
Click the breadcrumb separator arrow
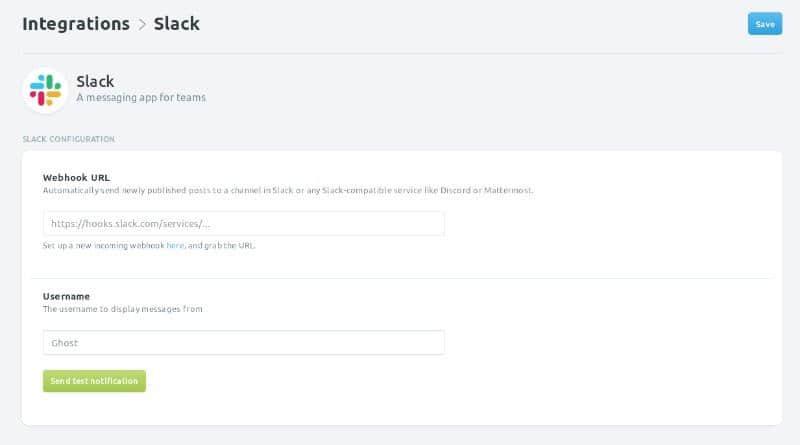[141, 24]
